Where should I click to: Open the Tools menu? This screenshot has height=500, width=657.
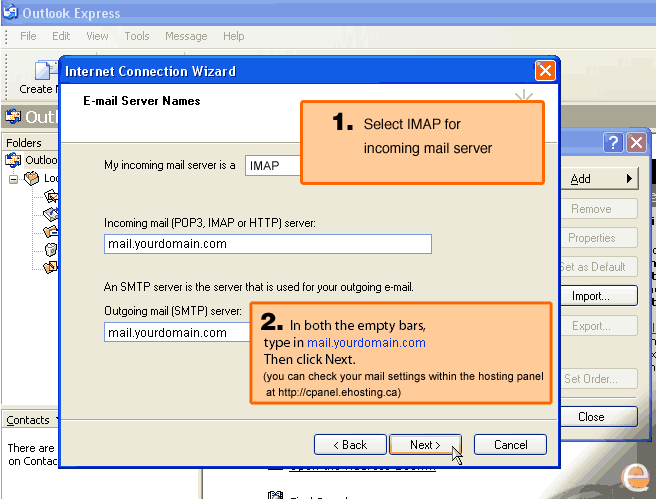137,36
